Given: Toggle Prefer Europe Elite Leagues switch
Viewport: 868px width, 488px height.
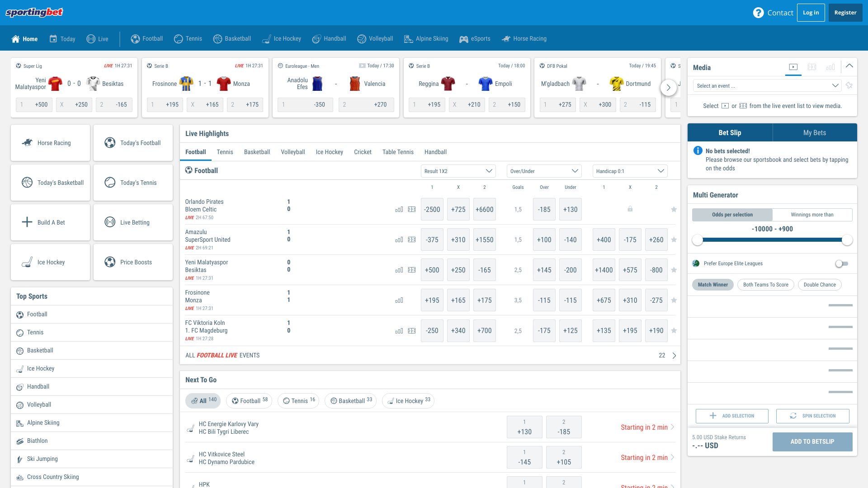Looking at the screenshot, I should (841, 263).
